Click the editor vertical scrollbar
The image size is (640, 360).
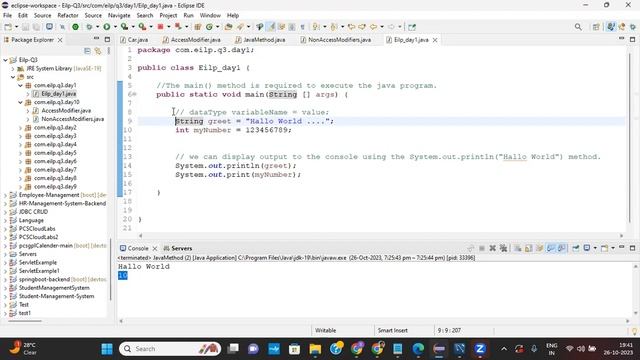pos(629,139)
